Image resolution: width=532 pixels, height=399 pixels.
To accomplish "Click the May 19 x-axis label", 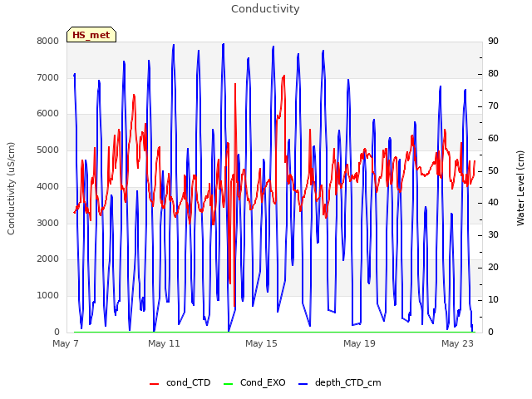I will click(x=359, y=343).
